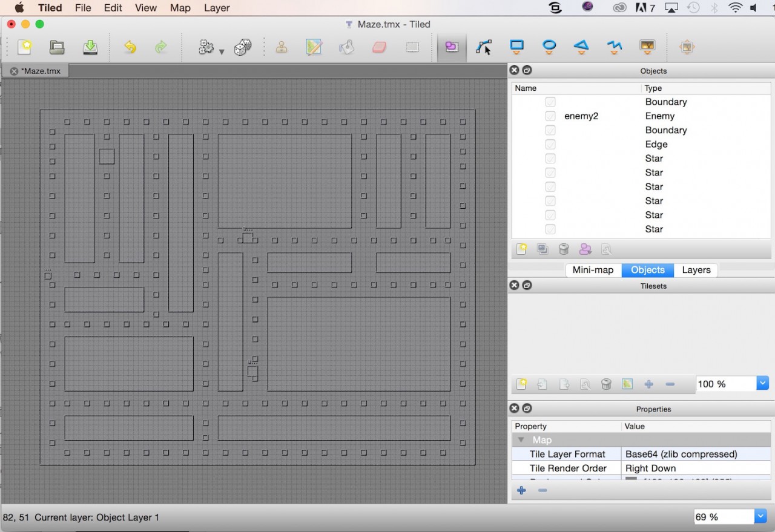This screenshot has height=532, width=775.
Task: Check the first Boundary object's checkbox
Action: pyautogui.click(x=550, y=102)
